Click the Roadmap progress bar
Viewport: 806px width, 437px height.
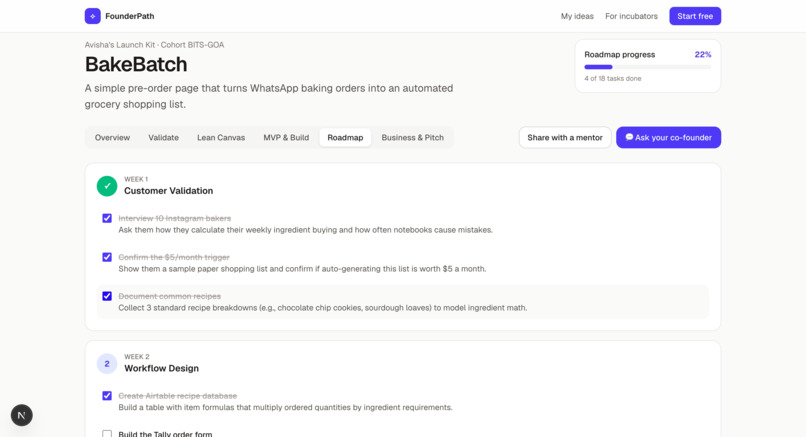(648, 67)
